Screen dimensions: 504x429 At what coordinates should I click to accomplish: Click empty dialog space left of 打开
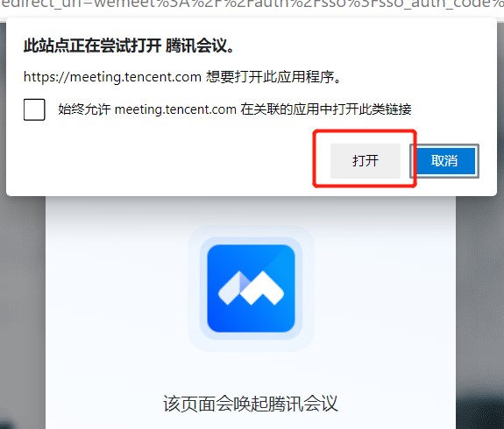[x=160, y=160]
